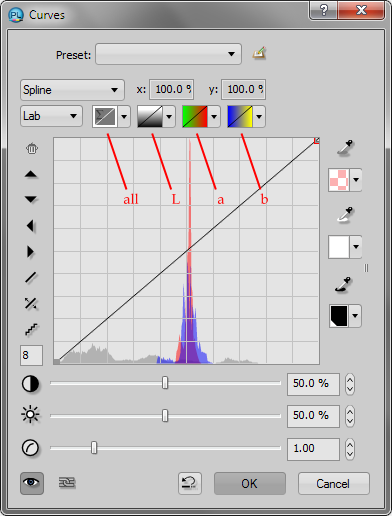Click the stair-step posterize icon

pos(31,329)
